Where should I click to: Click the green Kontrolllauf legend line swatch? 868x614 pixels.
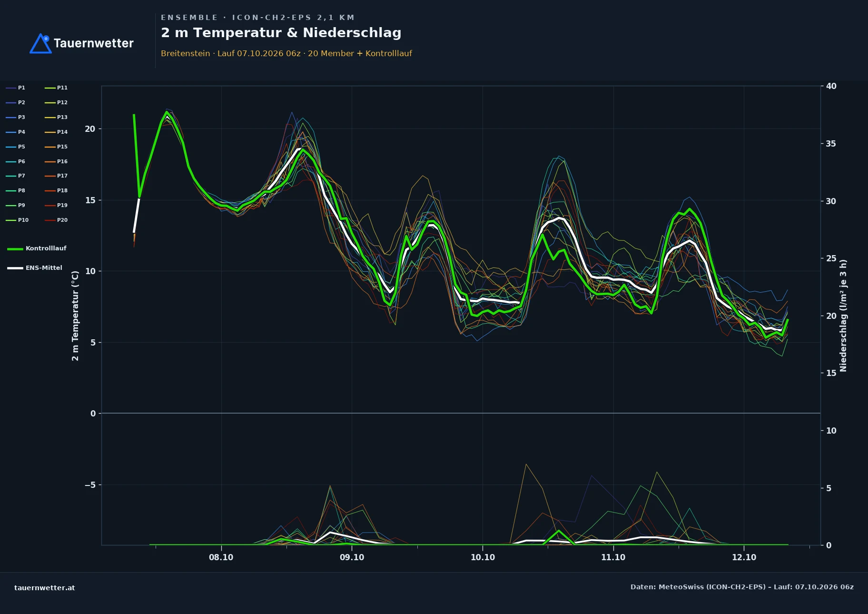pos(15,248)
